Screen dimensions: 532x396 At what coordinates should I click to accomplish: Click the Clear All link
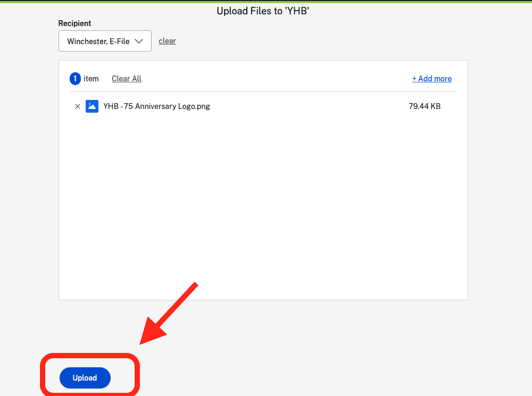tap(127, 79)
